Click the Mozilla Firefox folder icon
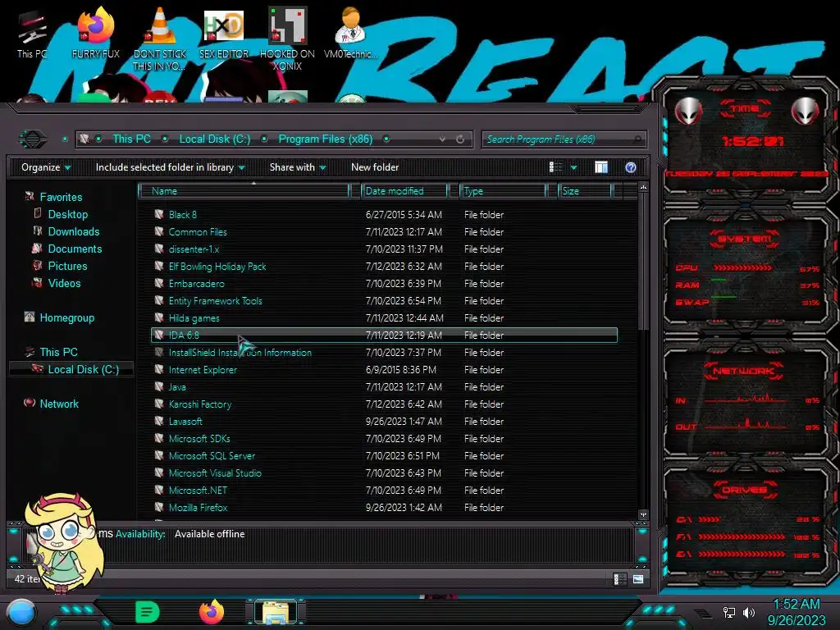Image resolution: width=840 pixels, height=630 pixels. 159,507
